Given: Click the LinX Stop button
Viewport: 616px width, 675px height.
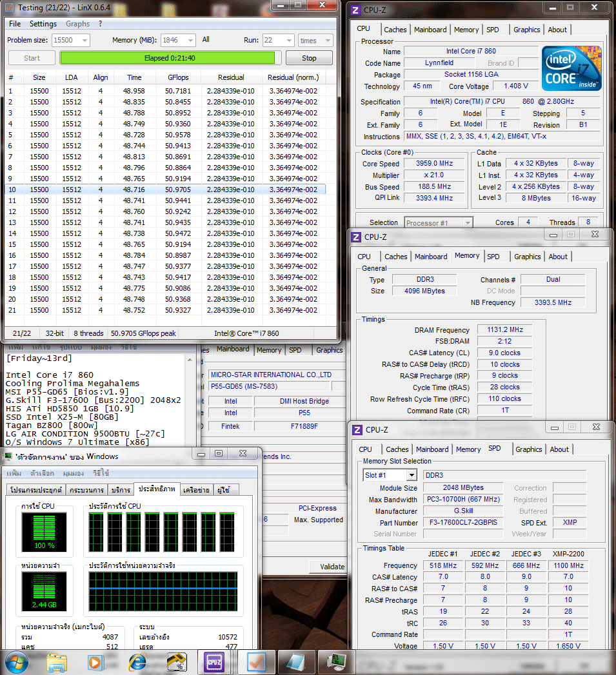Looking at the screenshot, I should (309, 57).
